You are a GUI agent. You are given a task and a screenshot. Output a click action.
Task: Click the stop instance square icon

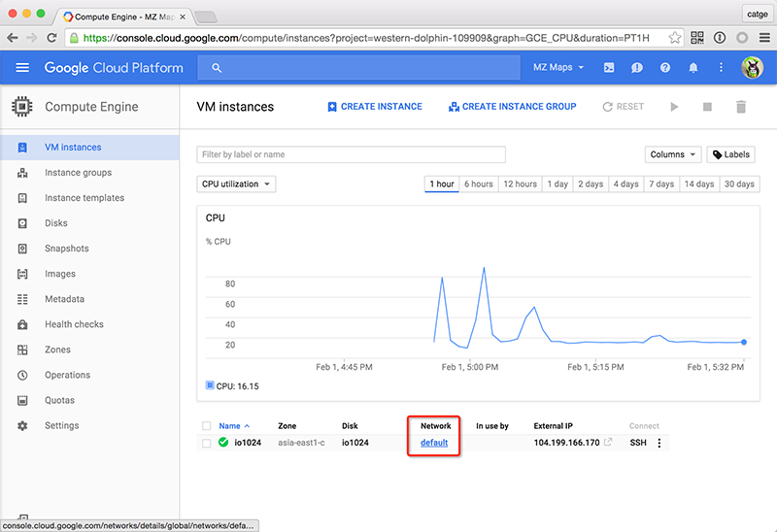[707, 107]
